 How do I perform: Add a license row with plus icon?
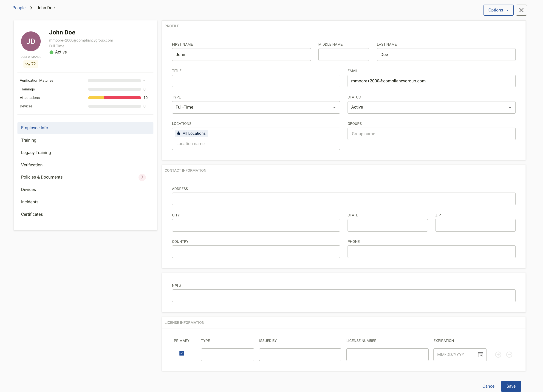pyautogui.click(x=498, y=354)
